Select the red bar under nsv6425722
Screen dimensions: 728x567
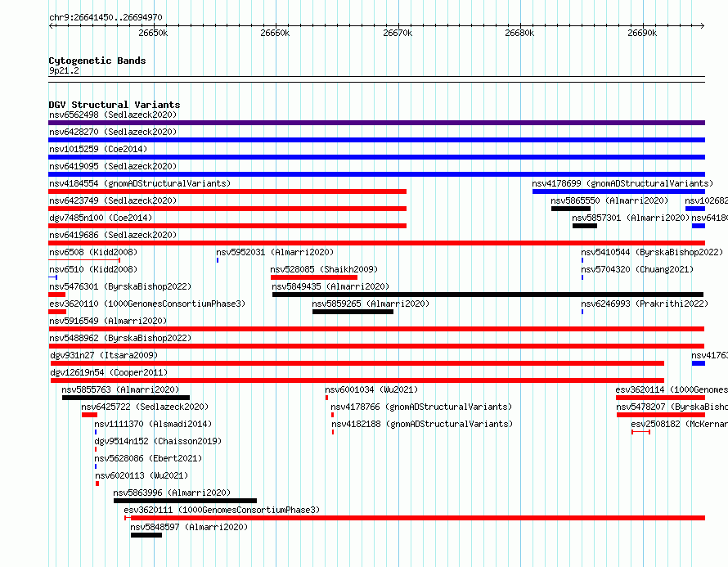[90, 415]
